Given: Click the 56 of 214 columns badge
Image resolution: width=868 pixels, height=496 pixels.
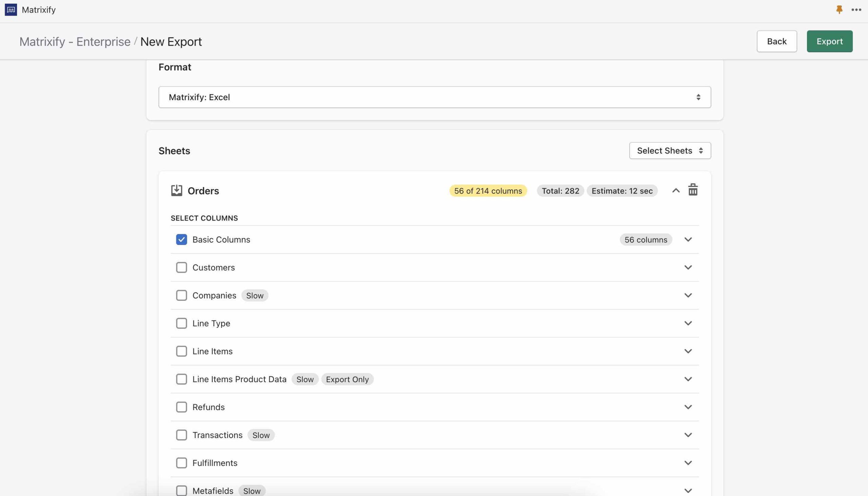Looking at the screenshot, I should tap(488, 191).
